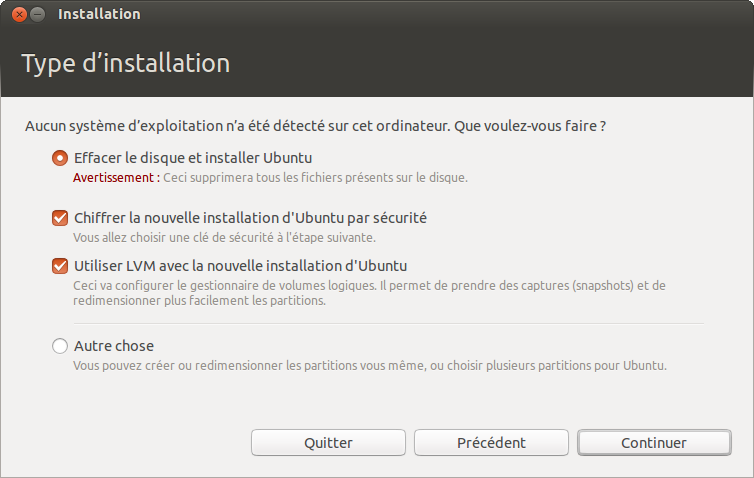
Task: Click the 'Effacer le disque et installer Ubuntu' label
Action: [x=193, y=158]
